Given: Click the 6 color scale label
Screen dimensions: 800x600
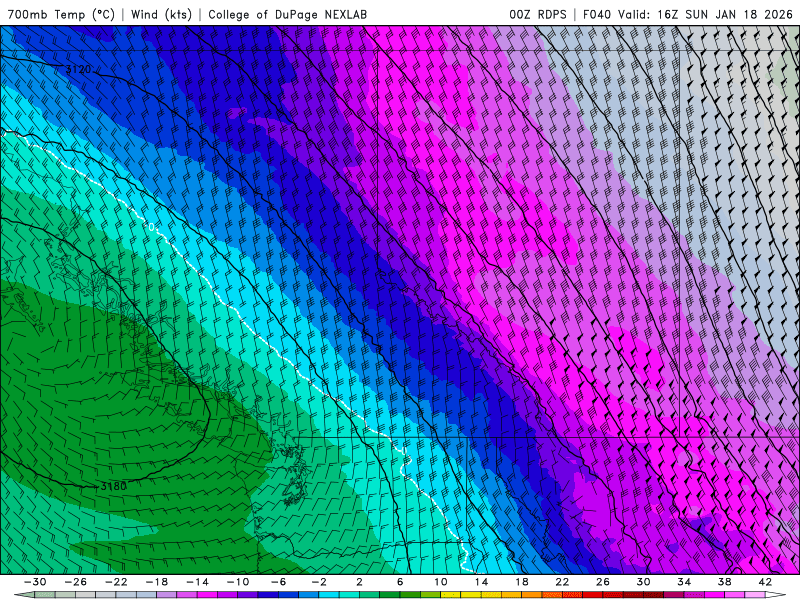Looking at the screenshot, I should pos(400,582).
